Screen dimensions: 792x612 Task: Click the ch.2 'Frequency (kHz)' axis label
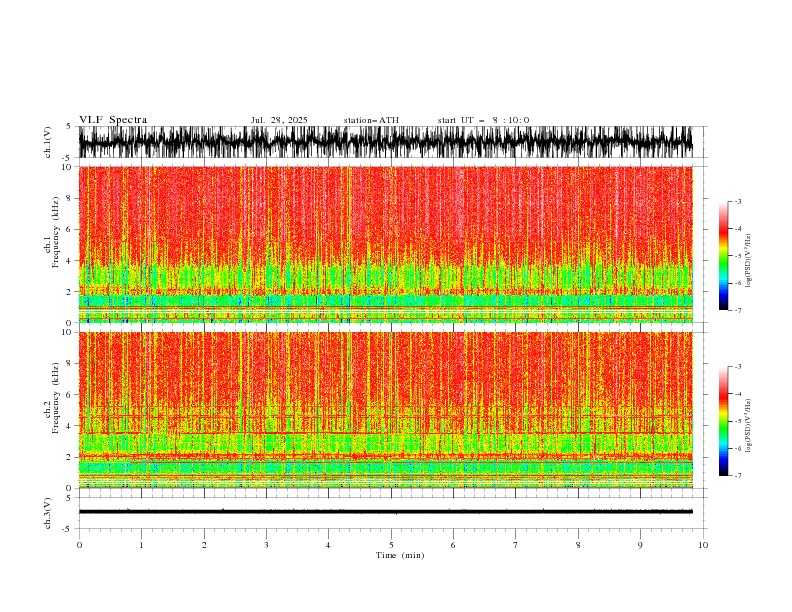point(56,398)
